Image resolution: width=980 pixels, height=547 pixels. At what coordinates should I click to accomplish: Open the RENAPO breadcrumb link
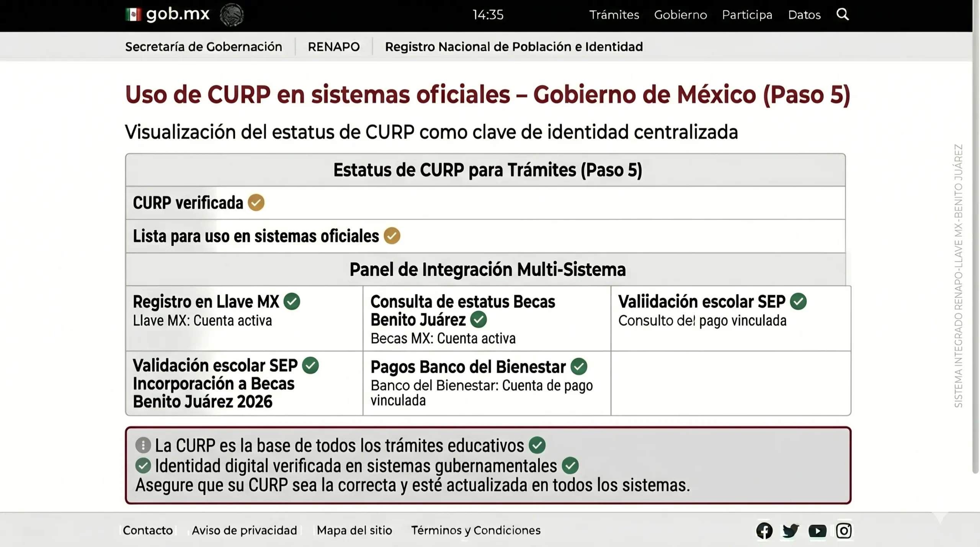pos(334,47)
